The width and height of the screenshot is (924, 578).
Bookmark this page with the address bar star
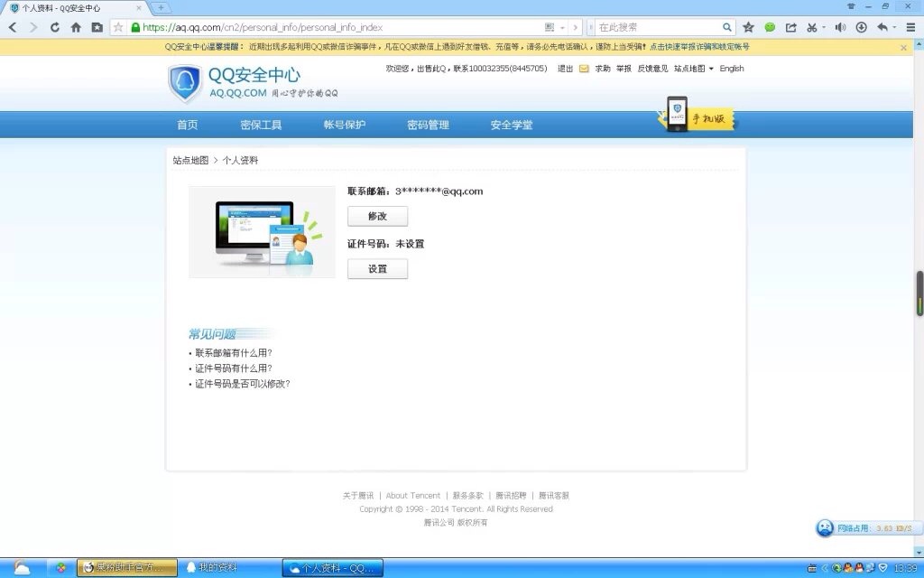click(118, 27)
